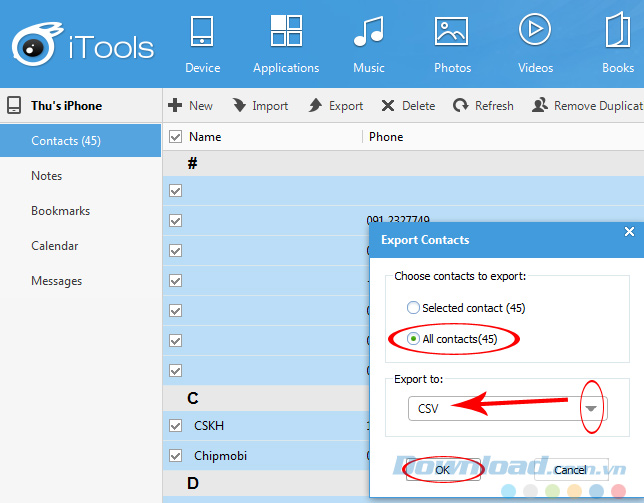Click the New contact toolbar button

[x=190, y=106]
